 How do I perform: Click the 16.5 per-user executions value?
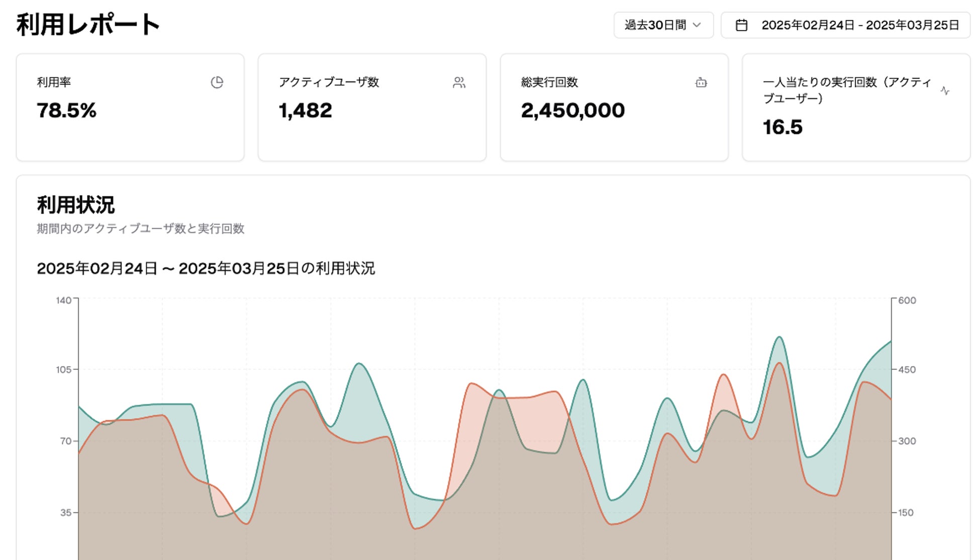point(782,127)
